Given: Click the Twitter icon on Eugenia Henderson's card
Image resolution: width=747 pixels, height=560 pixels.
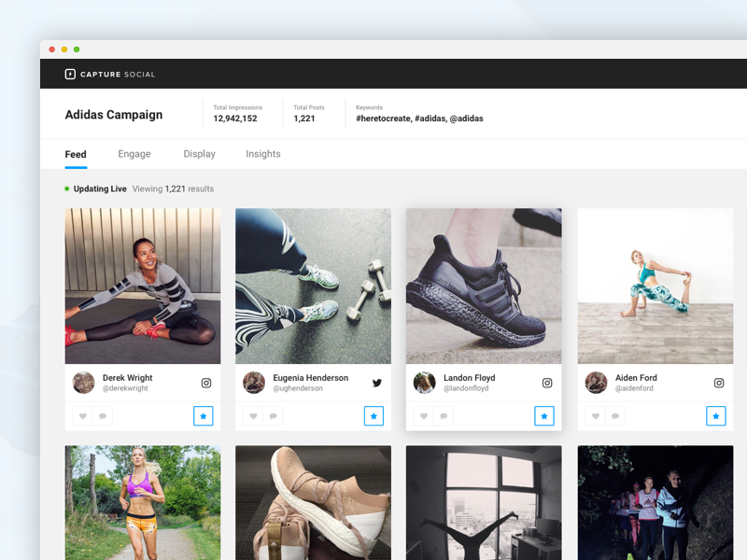Looking at the screenshot, I should pyautogui.click(x=375, y=383).
